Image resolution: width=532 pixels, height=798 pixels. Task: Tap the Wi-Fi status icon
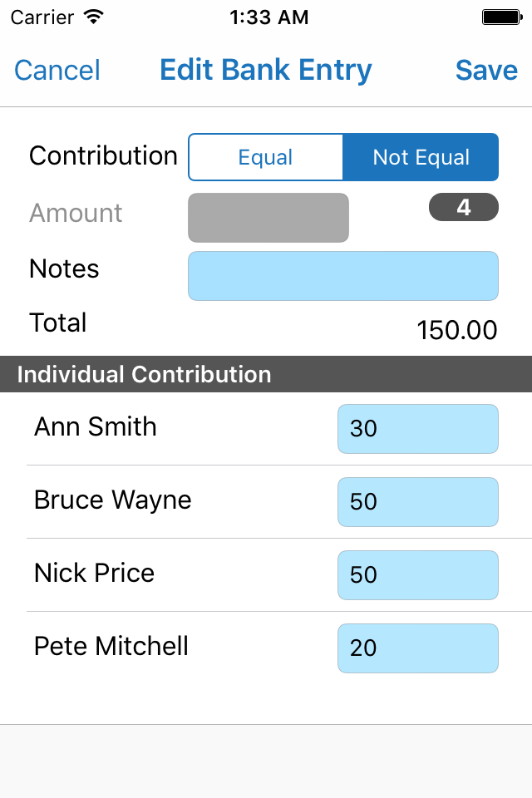point(94,17)
